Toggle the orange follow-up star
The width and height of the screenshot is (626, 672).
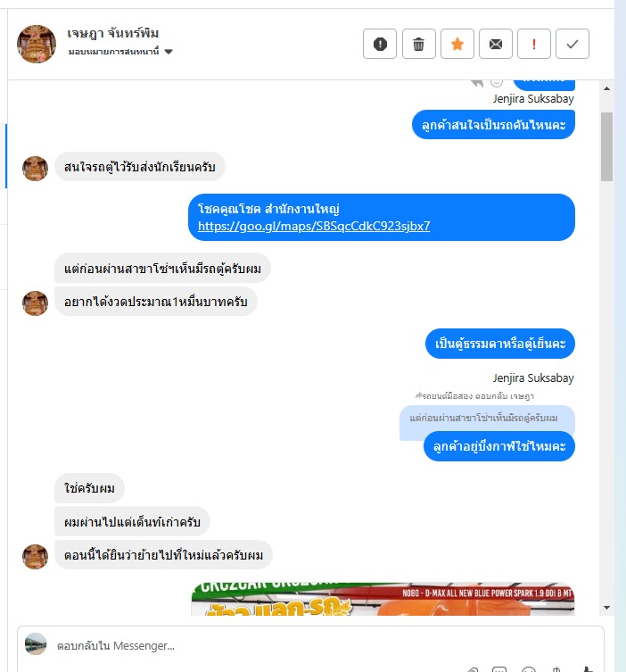(457, 44)
